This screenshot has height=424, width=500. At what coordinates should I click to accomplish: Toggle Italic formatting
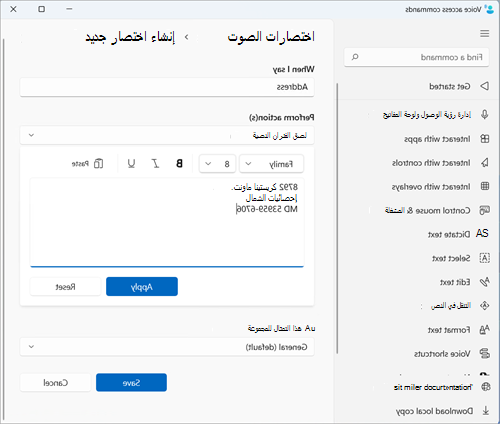point(155,163)
